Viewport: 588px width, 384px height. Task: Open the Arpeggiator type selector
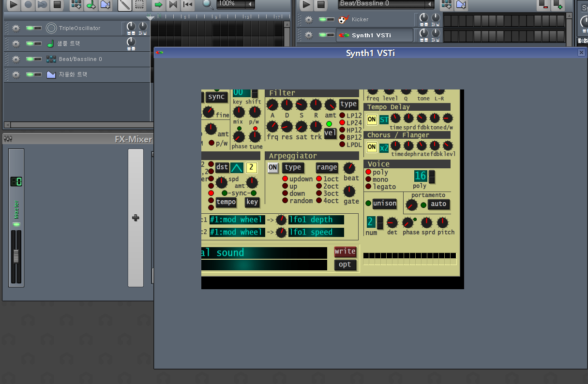tap(293, 167)
